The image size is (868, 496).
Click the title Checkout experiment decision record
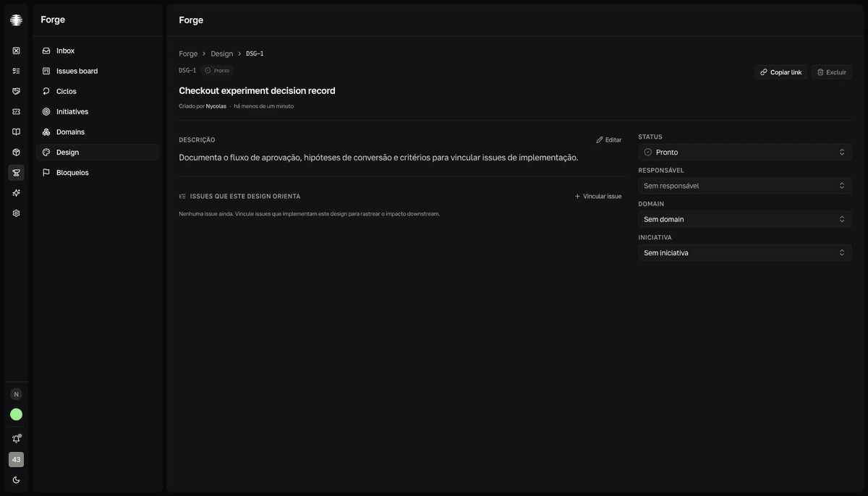click(x=257, y=90)
